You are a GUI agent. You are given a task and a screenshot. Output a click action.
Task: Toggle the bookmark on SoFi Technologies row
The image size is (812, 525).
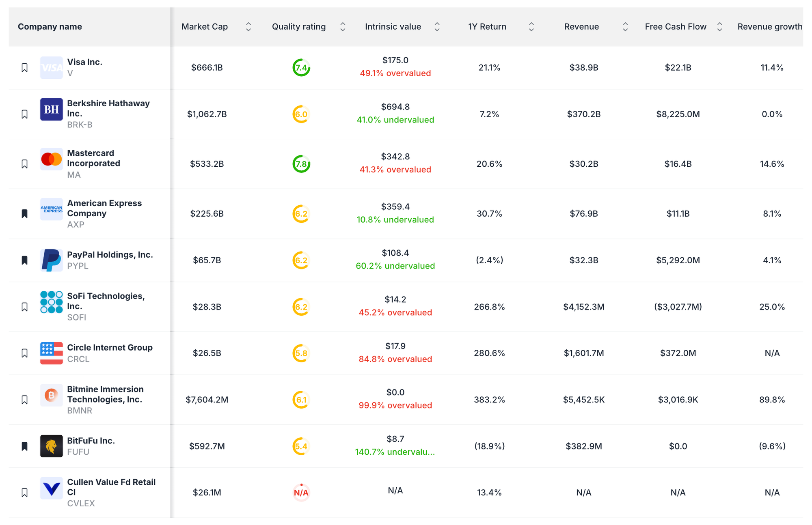tap(24, 306)
